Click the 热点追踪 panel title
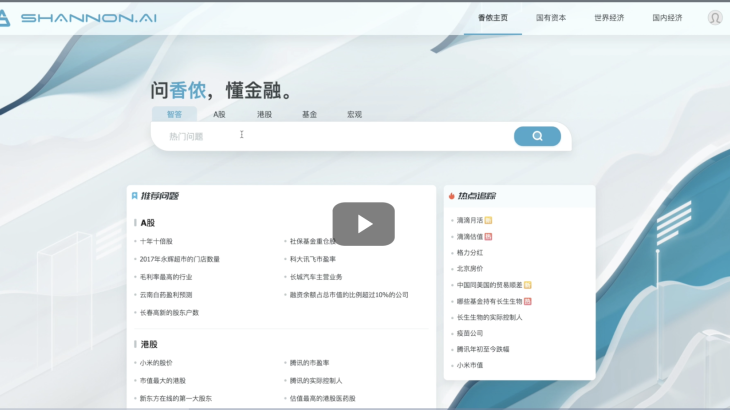 pyautogui.click(x=477, y=196)
